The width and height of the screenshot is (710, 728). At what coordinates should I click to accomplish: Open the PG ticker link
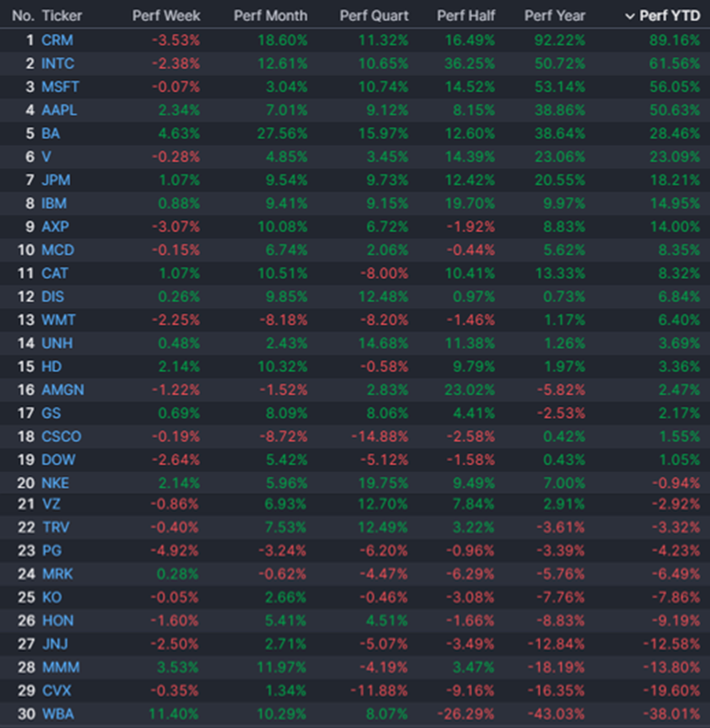pos(52,551)
